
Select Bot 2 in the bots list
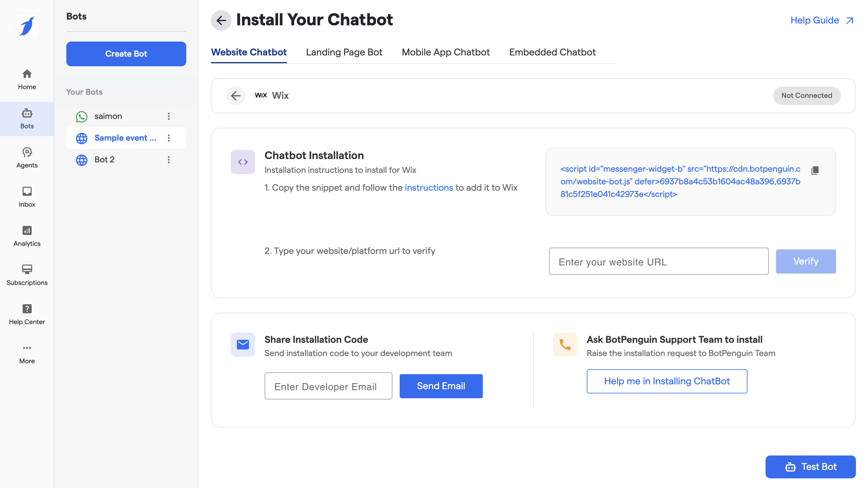pos(105,160)
